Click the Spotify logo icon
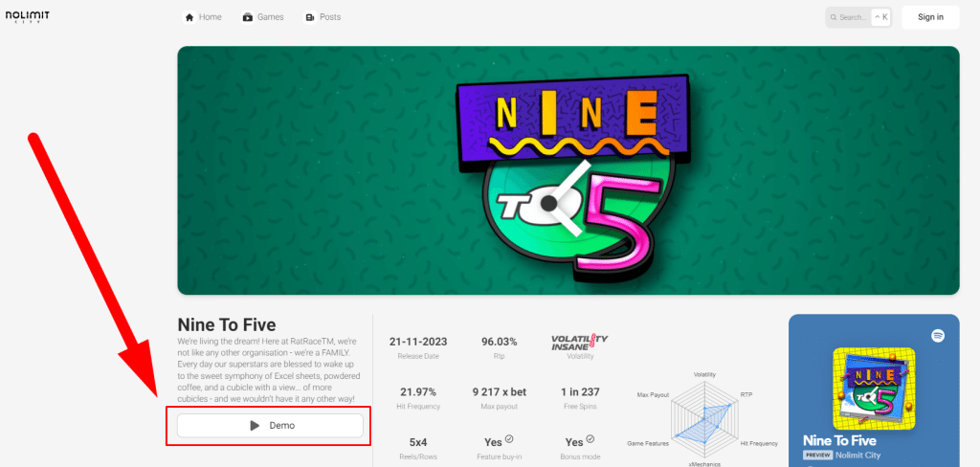The width and height of the screenshot is (980, 467). coord(938,335)
